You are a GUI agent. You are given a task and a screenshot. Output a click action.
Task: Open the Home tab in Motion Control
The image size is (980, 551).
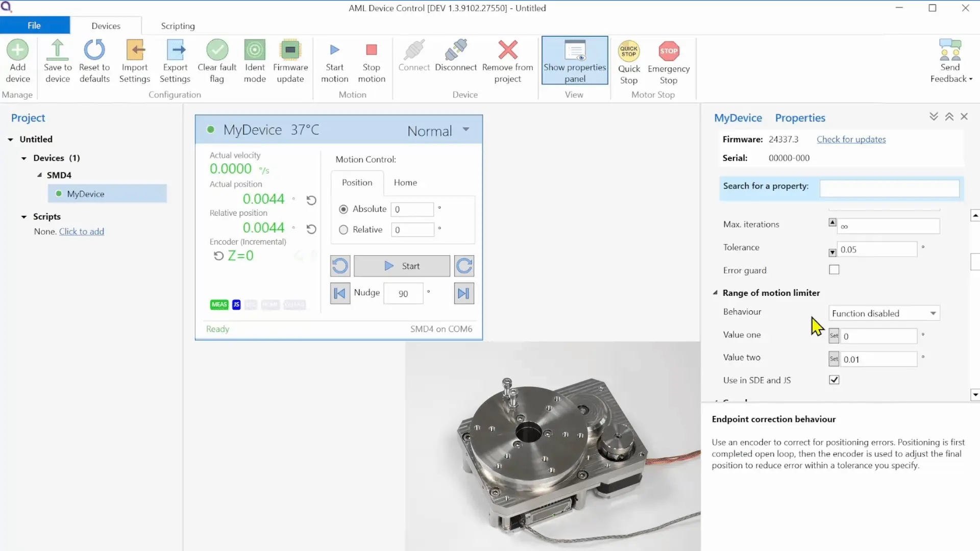pyautogui.click(x=405, y=183)
